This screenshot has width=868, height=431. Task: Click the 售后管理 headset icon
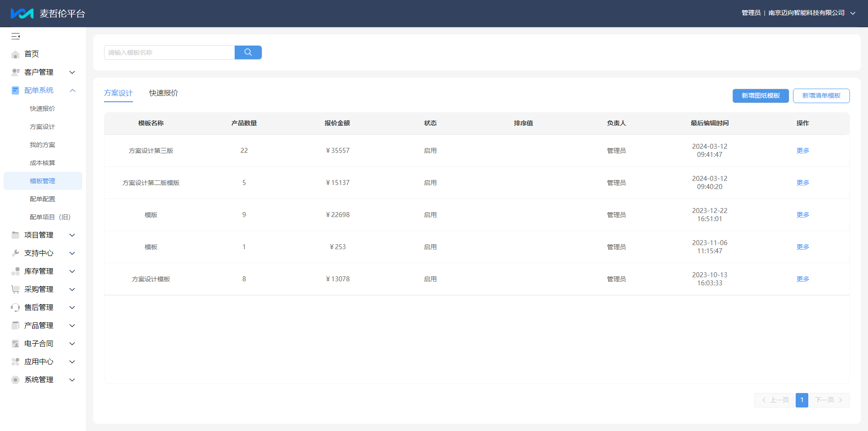[x=15, y=308]
